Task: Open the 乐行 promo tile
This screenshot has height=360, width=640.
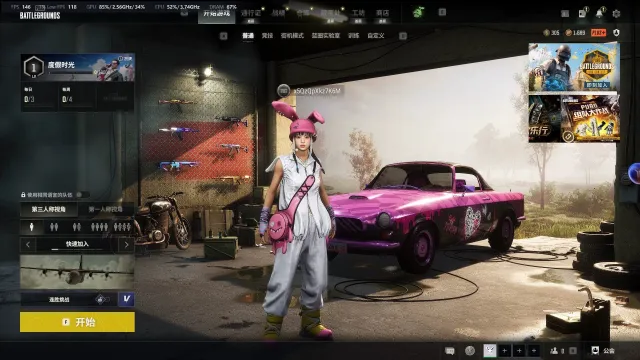Action: (544, 119)
